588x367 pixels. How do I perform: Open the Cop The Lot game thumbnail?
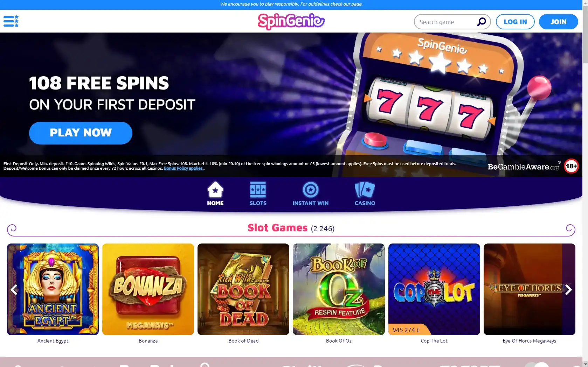tap(434, 289)
